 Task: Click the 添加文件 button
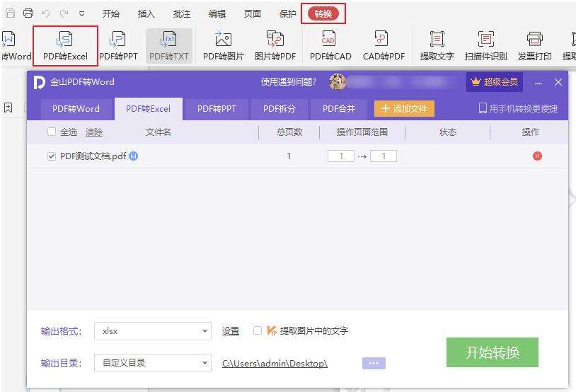coord(404,109)
